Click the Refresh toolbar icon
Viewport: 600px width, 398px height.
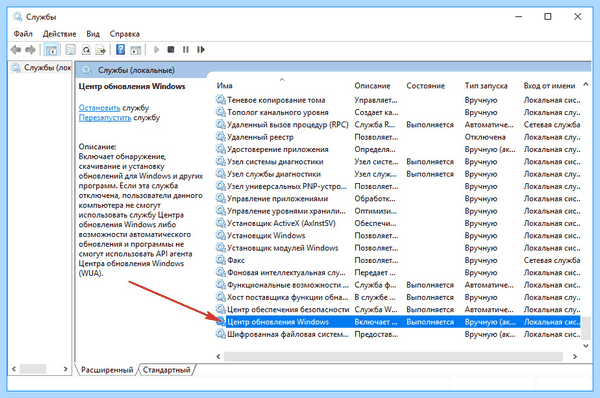coord(86,50)
